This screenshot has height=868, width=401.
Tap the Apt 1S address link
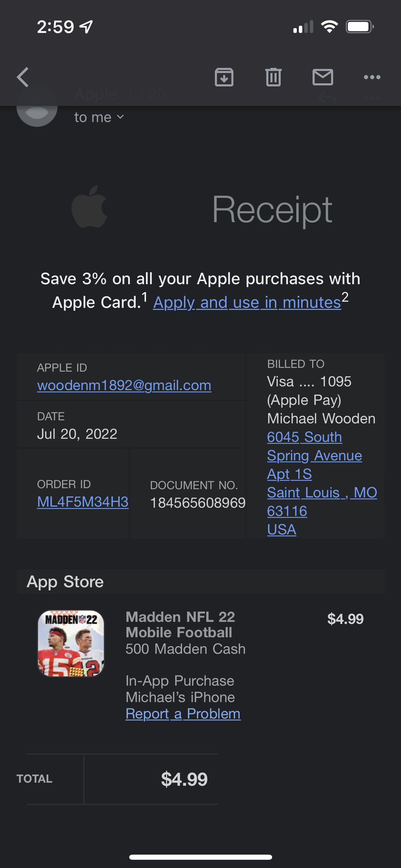289,474
